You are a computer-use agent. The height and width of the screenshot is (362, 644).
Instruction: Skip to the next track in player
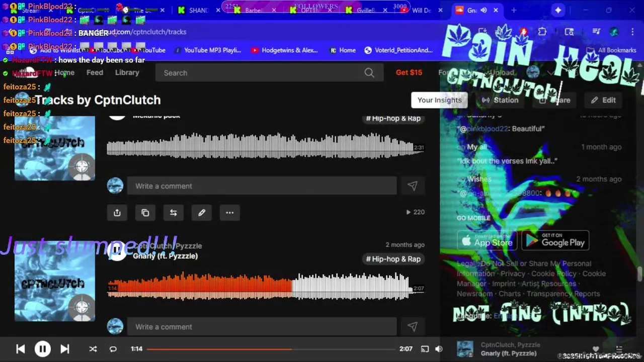65,349
